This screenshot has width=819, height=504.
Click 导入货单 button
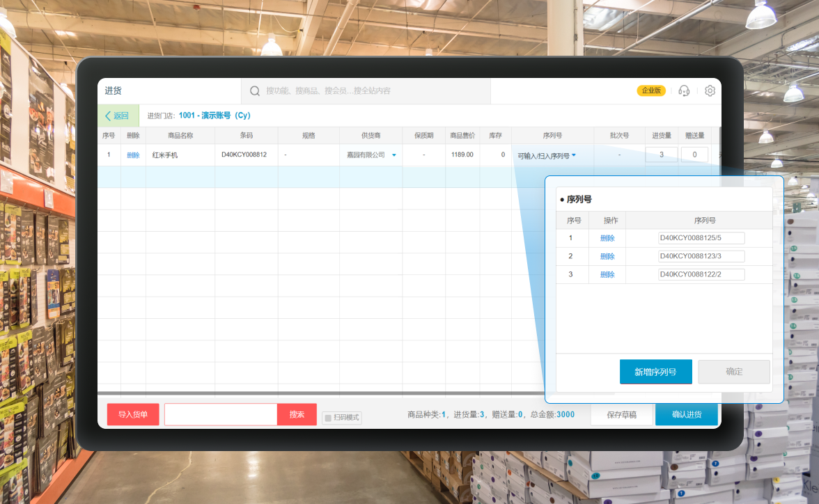pos(133,415)
